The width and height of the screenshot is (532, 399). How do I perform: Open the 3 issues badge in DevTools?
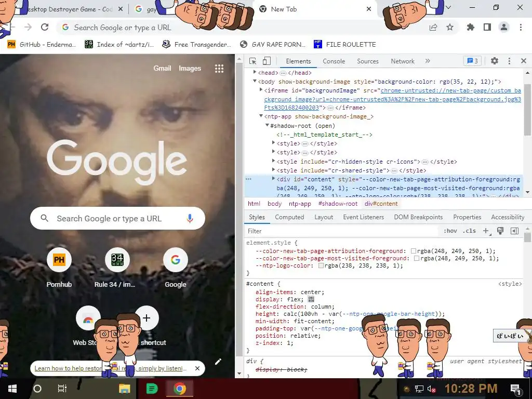(472, 61)
